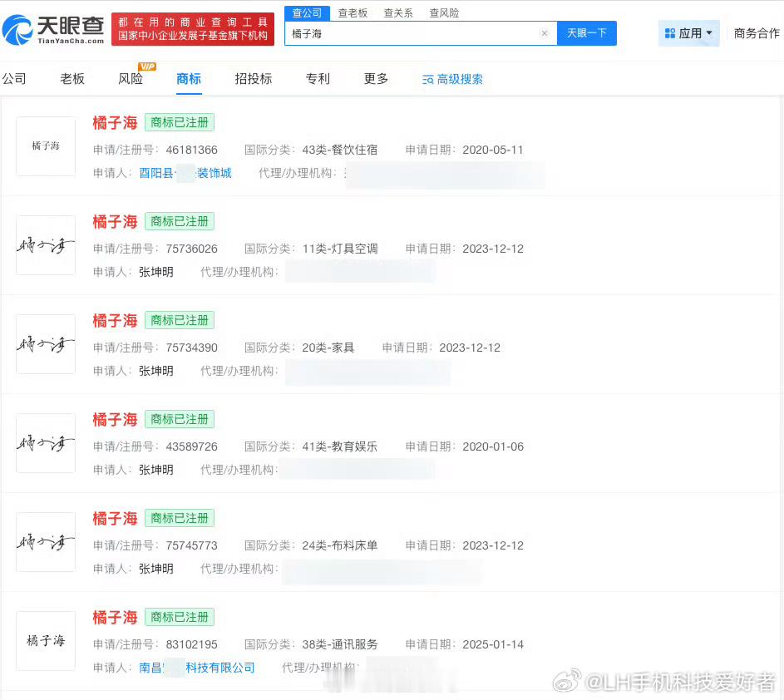The image size is (784, 700).
Task: Clear the search box with the X icon
Action: click(x=545, y=33)
